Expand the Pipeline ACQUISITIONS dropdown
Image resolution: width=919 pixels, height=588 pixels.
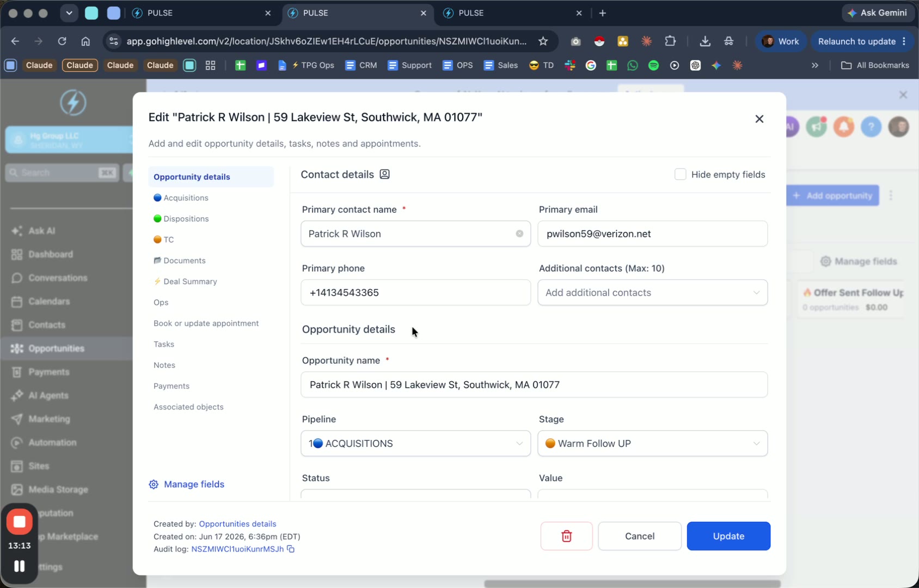415,443
